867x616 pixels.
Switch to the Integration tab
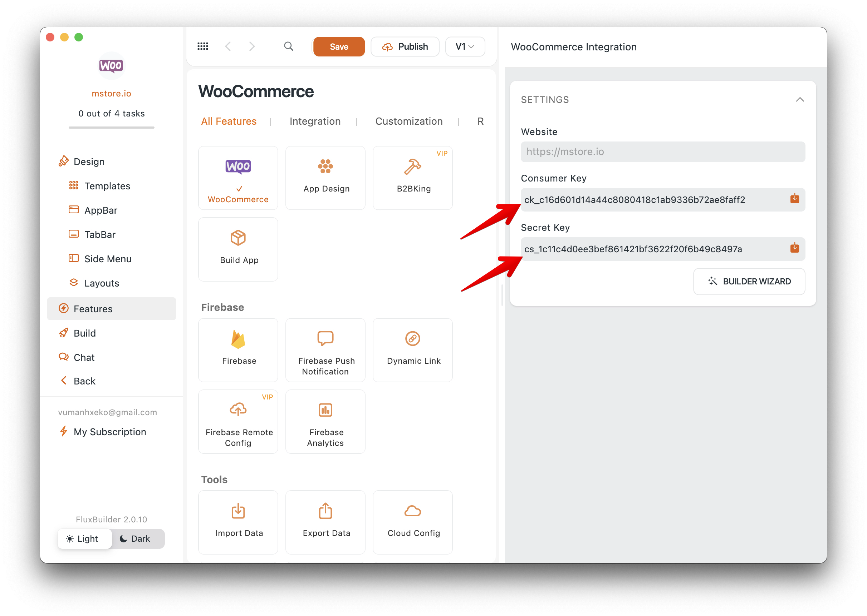coord(315,121)
